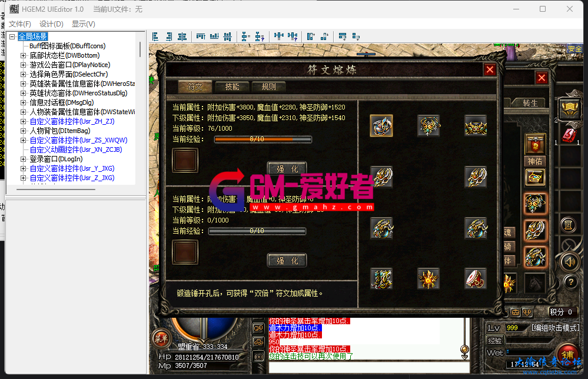Screen dimensions: 588x379
Task: Click the 神佑 button
Action: (x=535, y=161)
